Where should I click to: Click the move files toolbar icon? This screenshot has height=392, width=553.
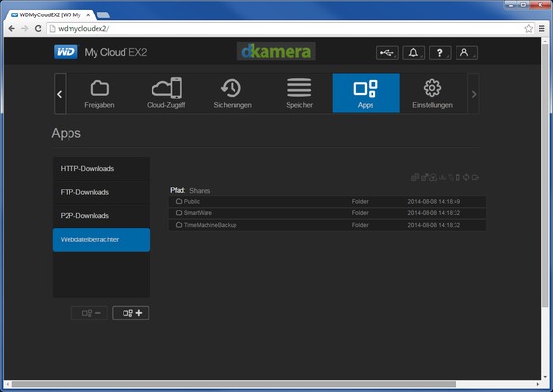tap(424, 177)
